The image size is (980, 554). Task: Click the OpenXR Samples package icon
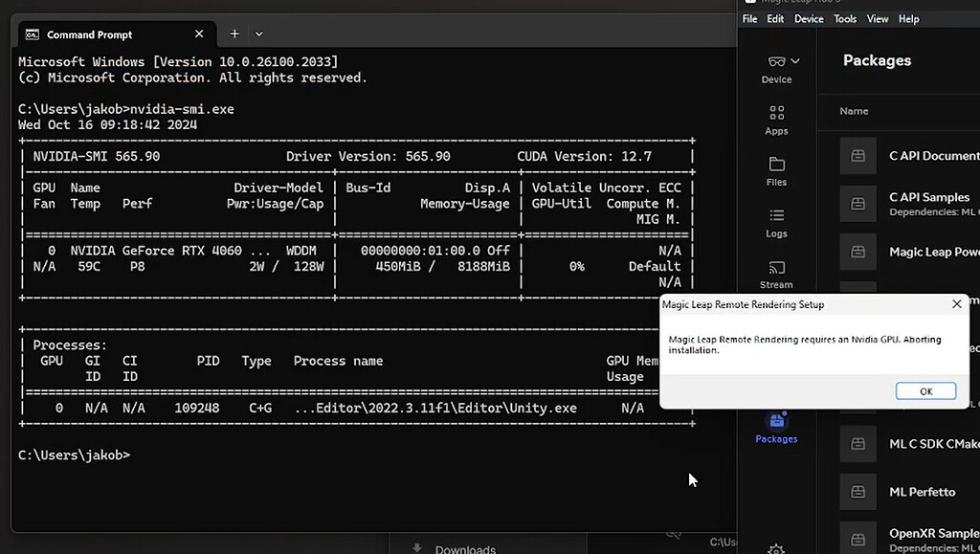click(857, 538)
